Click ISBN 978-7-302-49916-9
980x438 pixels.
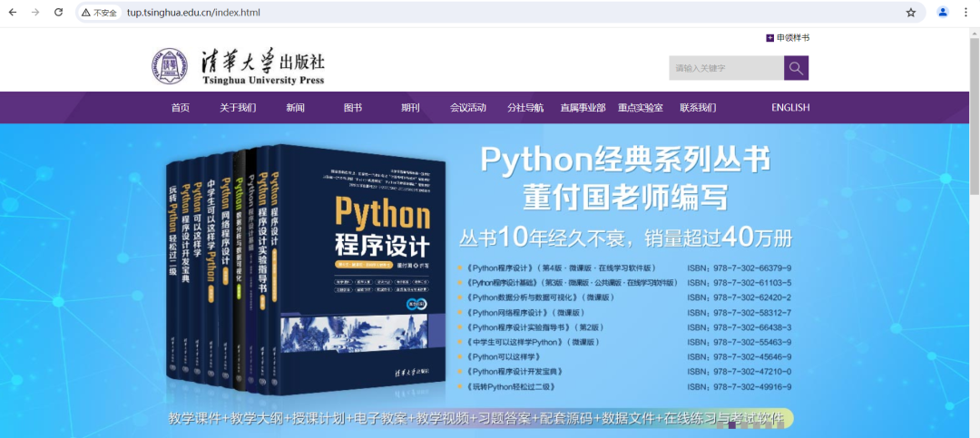(740, 387)
